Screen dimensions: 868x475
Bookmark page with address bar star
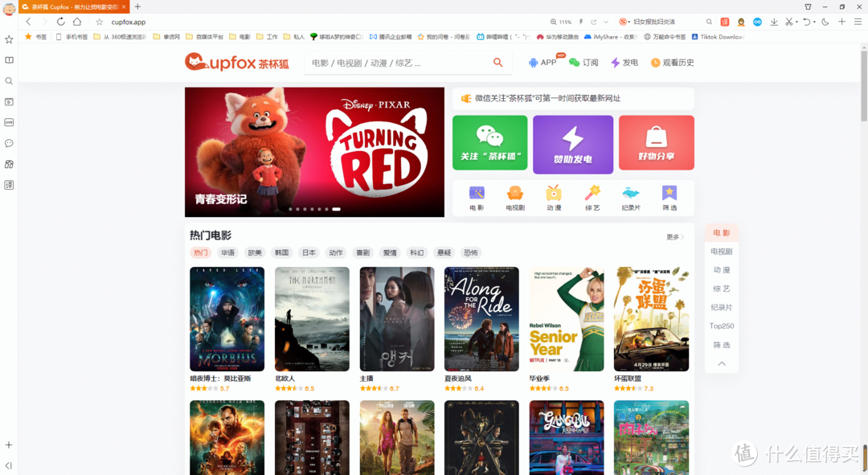click(100, 23)
